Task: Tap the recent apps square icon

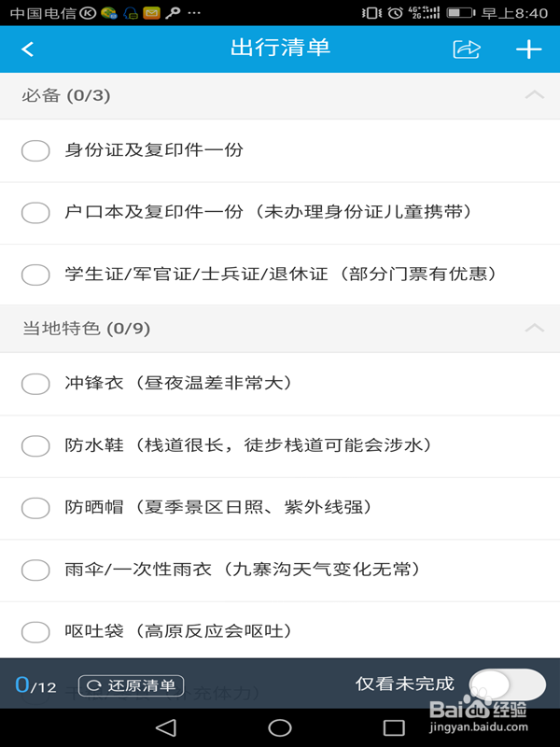Action: pyautogui.click(x=394, y=727)
